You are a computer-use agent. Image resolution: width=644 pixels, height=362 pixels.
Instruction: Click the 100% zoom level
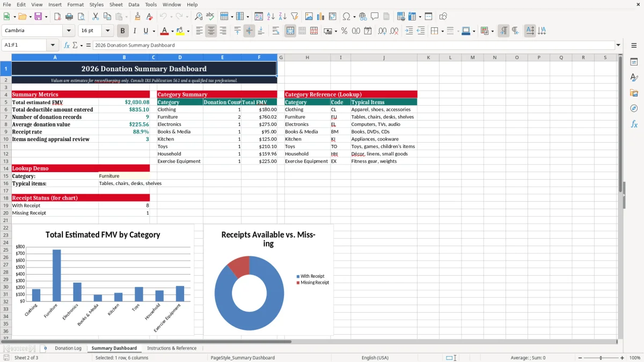634,358
